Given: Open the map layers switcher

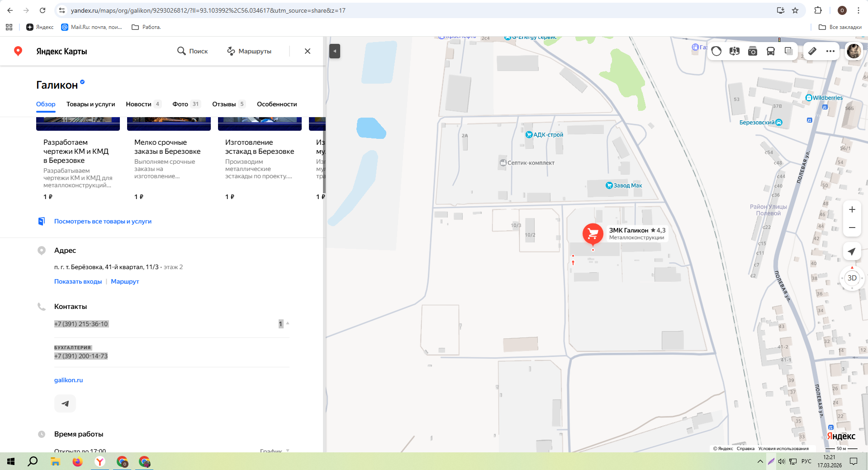Looking at the screenshot, I should [788, 51].
